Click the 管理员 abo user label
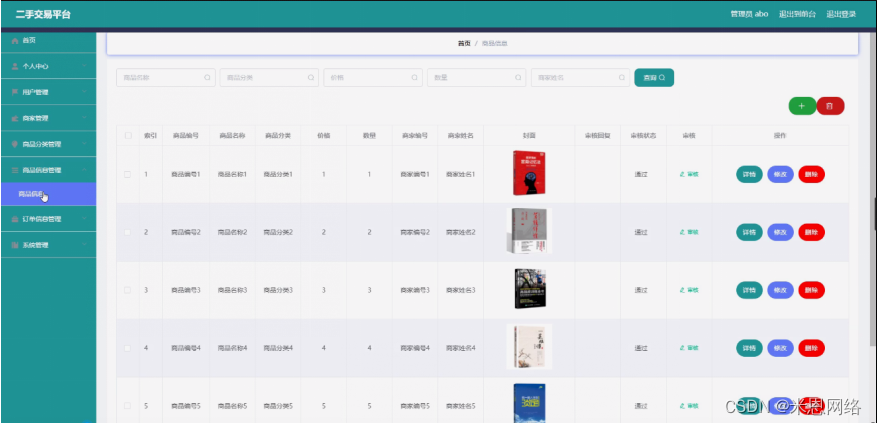Screen dimensions: 877x425 click(749, 15)
